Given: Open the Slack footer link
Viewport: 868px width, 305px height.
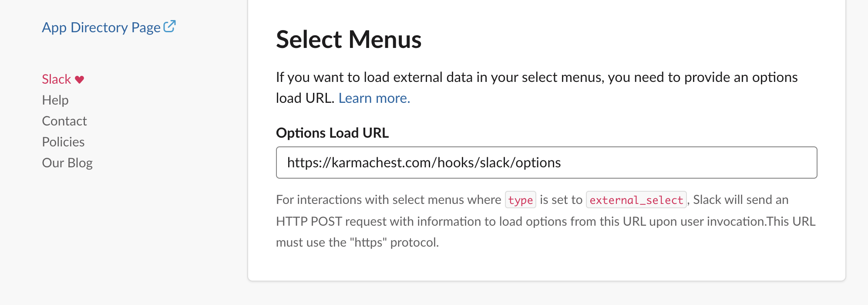Looking at the screenshot, I should [56, 79].
